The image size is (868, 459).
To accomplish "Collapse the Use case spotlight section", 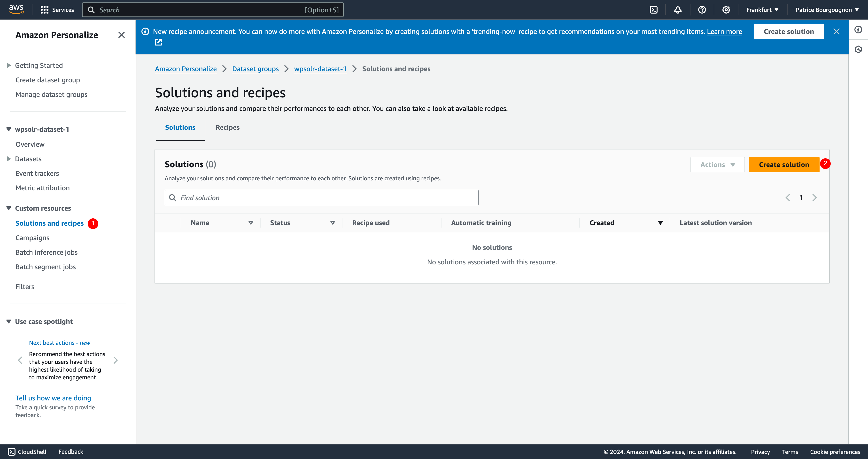I will click(x=9, y=321).
